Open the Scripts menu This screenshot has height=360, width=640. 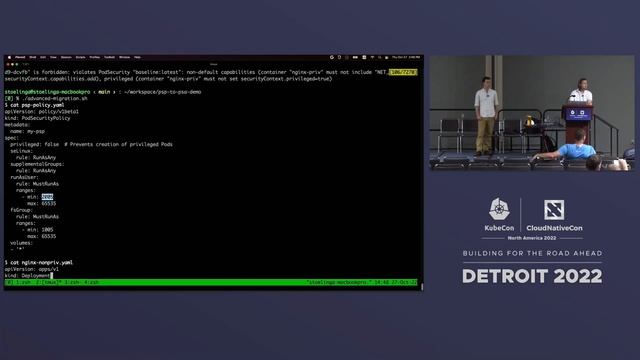[x=80, y=57]
